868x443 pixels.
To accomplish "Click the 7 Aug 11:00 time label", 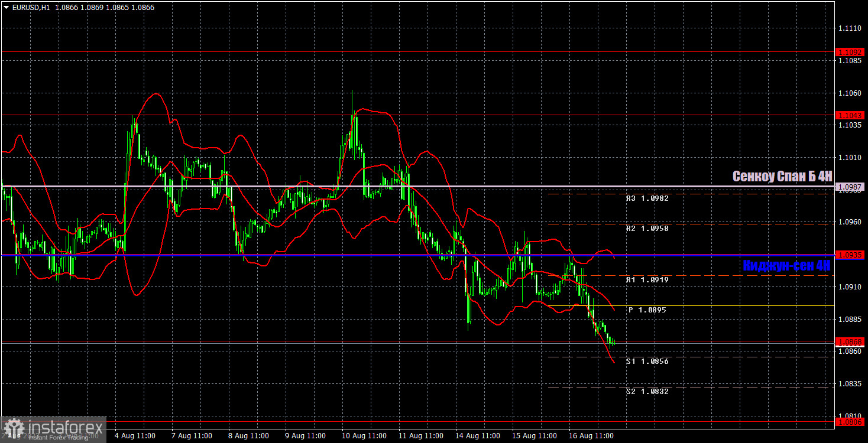I will point(192,436).
